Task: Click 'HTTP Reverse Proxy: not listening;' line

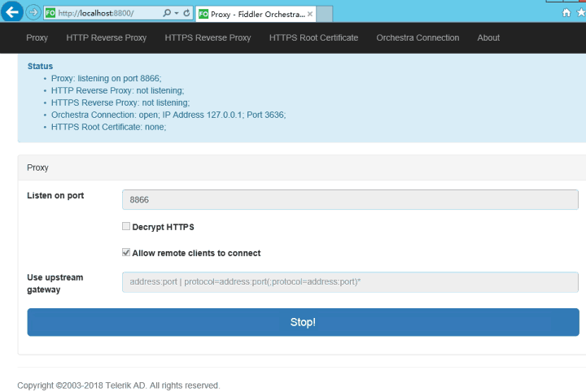Action: point(118,90)
